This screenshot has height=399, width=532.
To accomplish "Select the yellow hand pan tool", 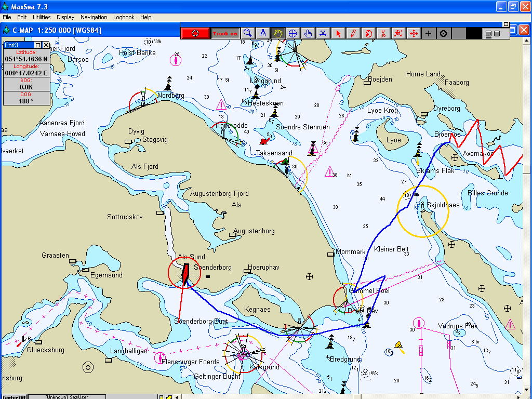I will point(278,33).
